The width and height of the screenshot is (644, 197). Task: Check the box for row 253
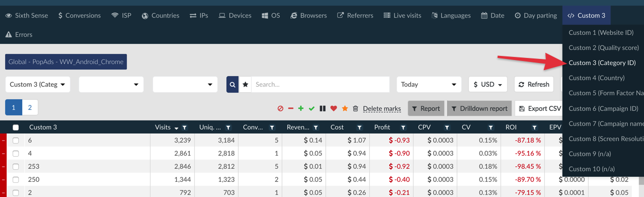point(16,167)
